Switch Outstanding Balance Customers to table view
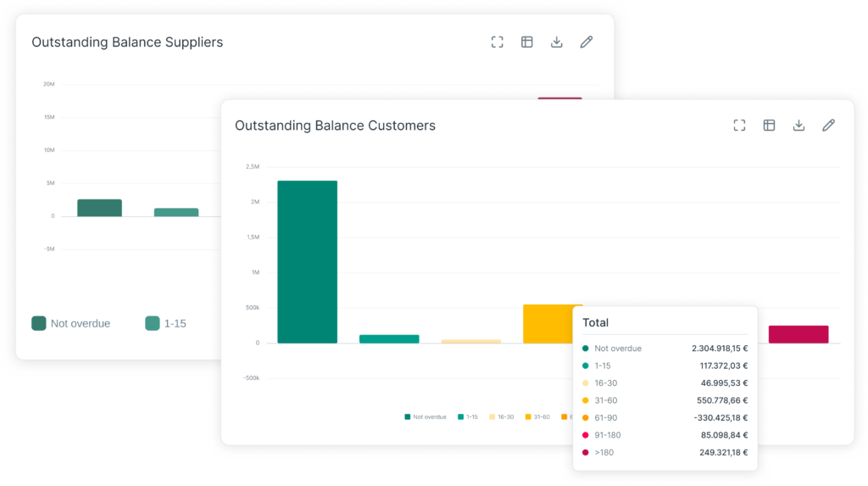Image resolution: width=868 pixels, height=486 pixels. pos(769,126)
